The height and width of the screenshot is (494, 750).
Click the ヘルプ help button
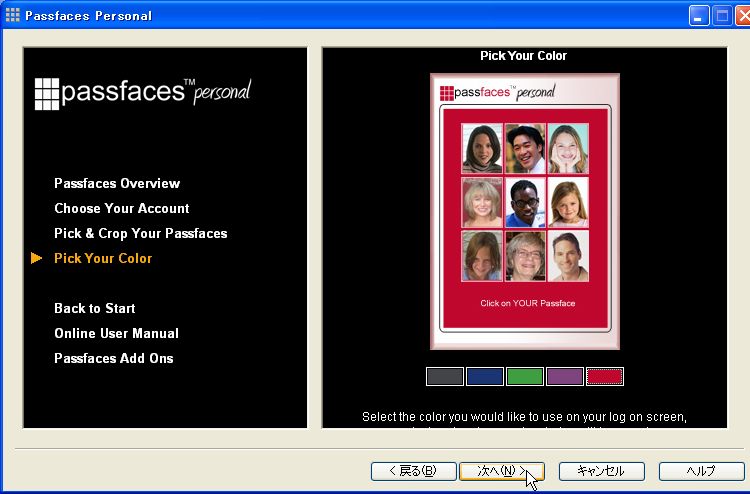[701, 471]
